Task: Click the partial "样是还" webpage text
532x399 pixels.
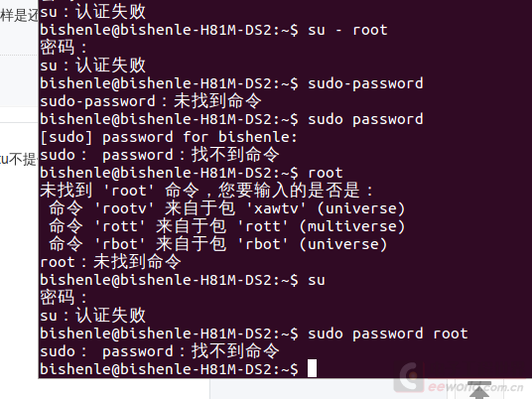Action: point(19,15)
